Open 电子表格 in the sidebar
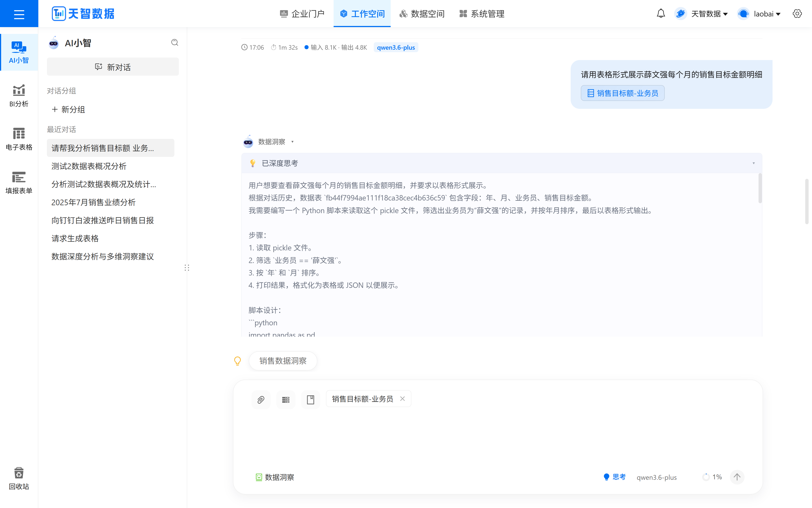Screen dimensions: 812x508 19,139
